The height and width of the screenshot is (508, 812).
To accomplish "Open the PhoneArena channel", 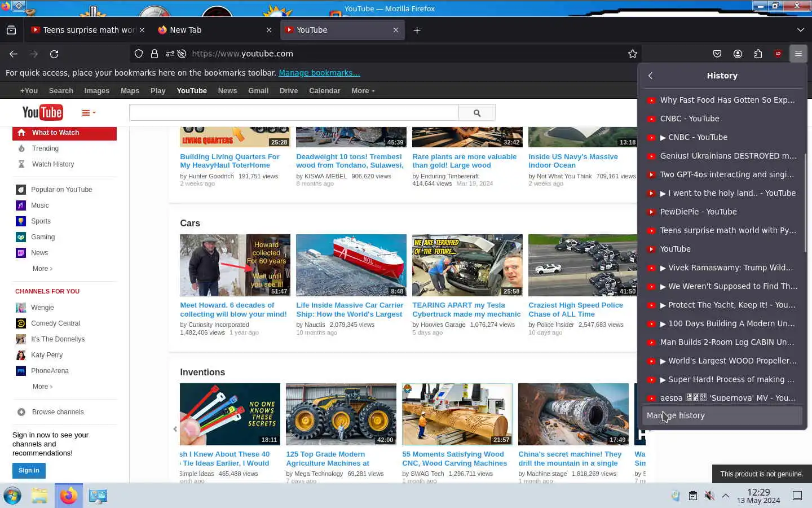I will (50, 371).
